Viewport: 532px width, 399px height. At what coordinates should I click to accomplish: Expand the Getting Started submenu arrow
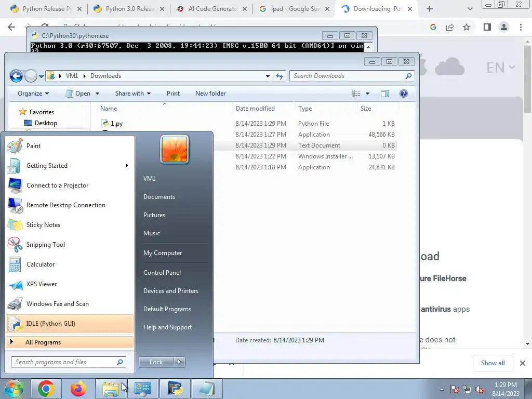point(127,166)
